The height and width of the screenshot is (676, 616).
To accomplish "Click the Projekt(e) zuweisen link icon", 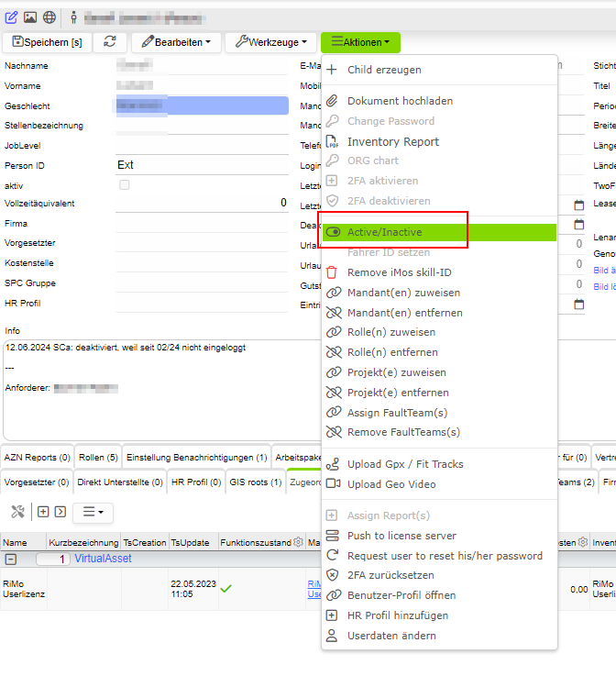I will [334, 372].
